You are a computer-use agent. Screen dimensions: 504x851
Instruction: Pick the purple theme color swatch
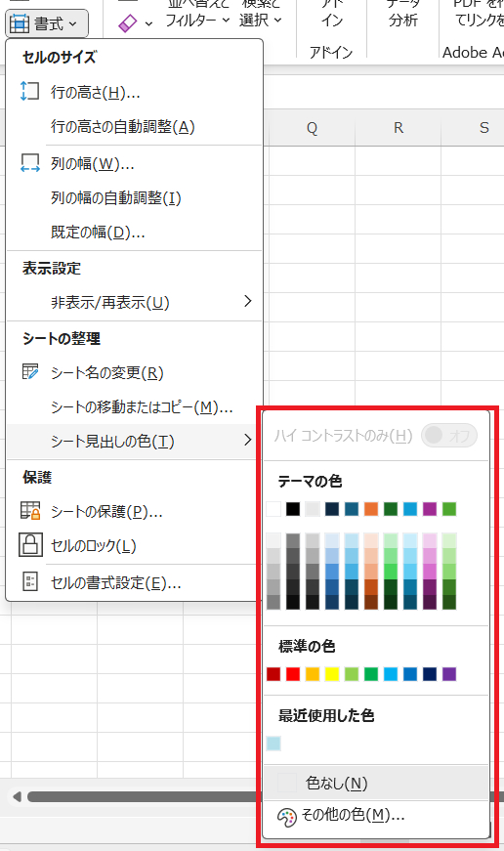click(430, 509)
